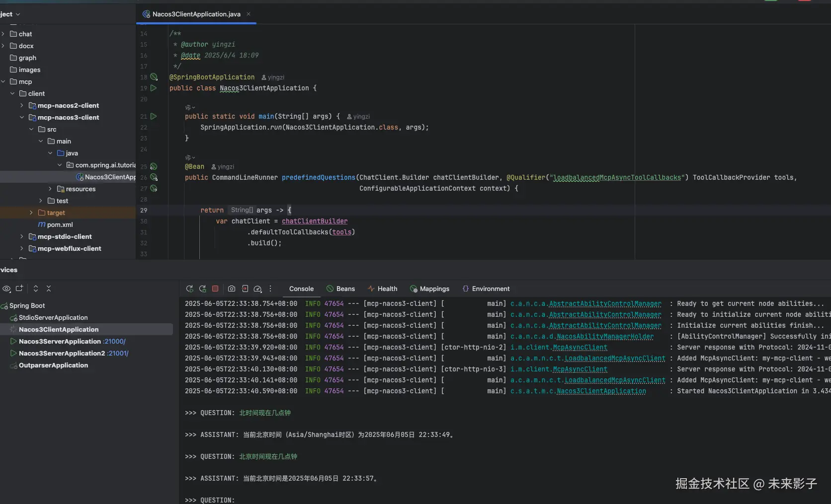Expand all services tree nodes

click(36, 288)
